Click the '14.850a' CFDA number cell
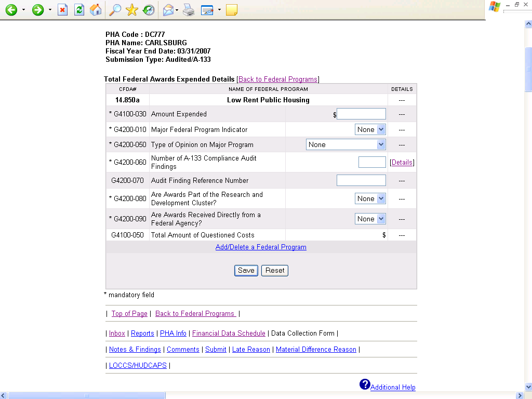Image resolution: width=532 pixels, height=399 pixels. [x=127, y=100]
